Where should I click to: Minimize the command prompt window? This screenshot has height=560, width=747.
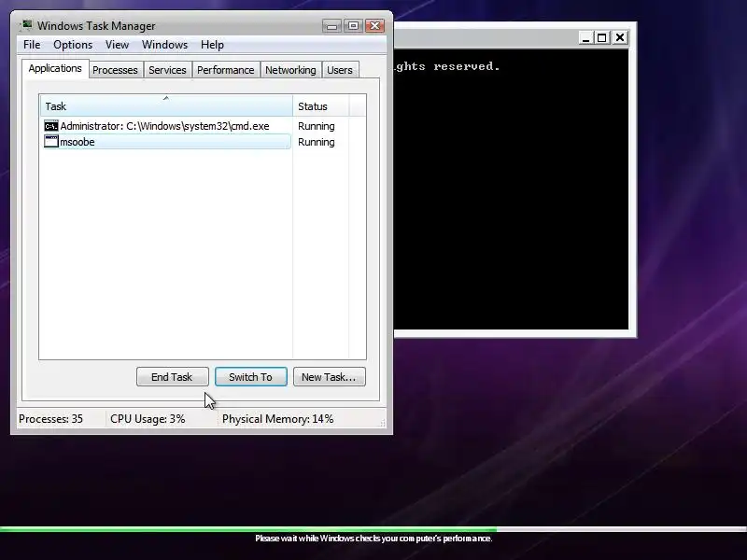[x=586, y=37]
